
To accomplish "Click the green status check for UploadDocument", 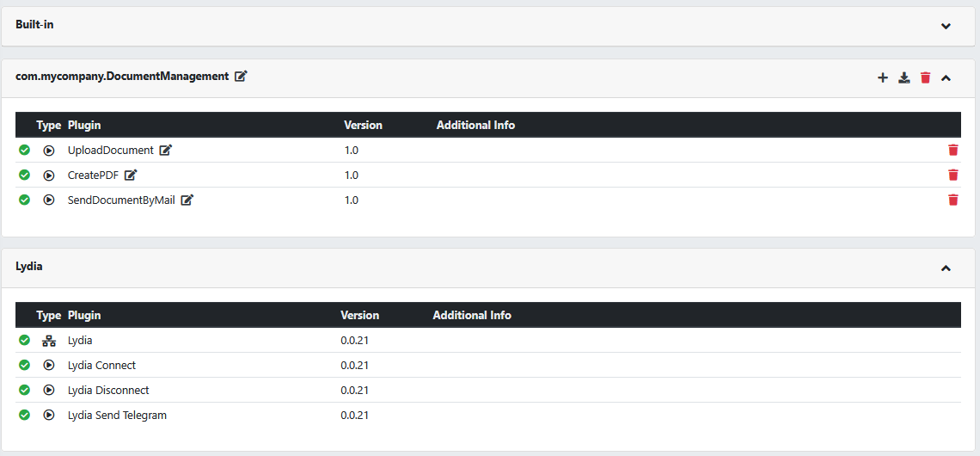I will pyautogui.click(x=24, y=150).
